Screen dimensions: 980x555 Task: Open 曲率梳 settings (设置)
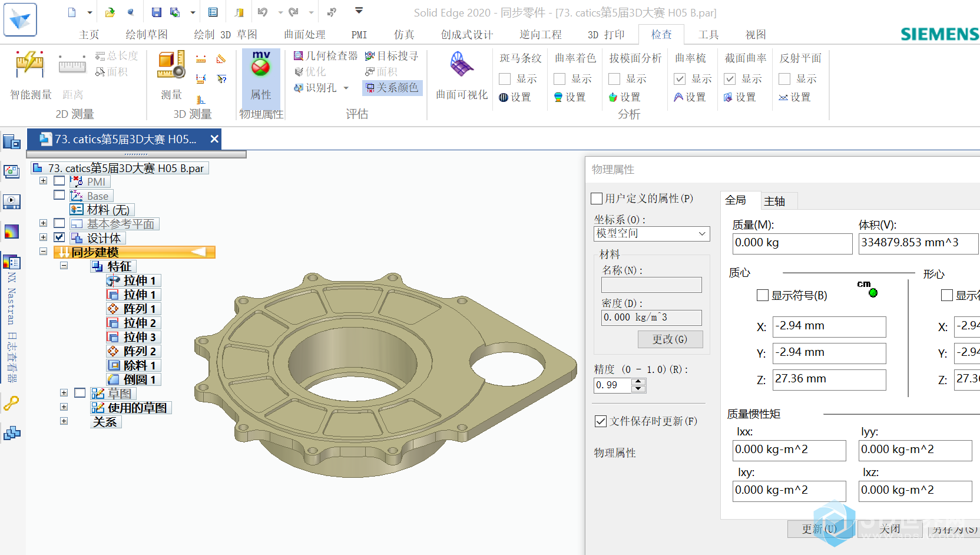tap(690, 97)
